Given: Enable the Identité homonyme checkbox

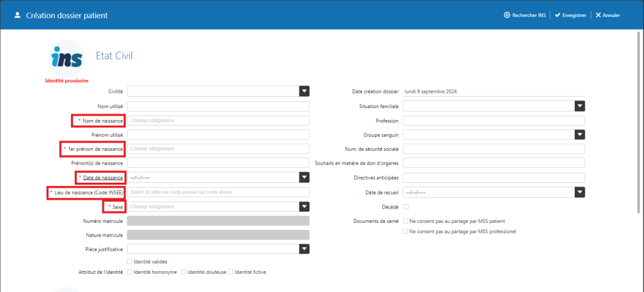Looking at the screenshot, I should click(x=130, y=272).
